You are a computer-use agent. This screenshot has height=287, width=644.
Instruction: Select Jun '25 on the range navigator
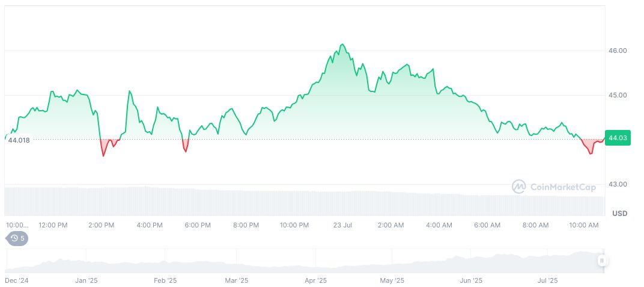coord(470,280)
